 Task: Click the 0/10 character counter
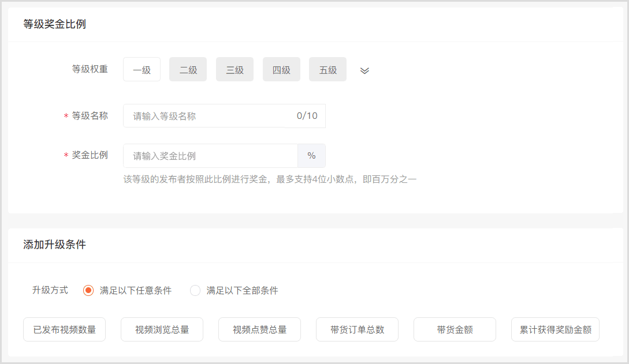307,116
